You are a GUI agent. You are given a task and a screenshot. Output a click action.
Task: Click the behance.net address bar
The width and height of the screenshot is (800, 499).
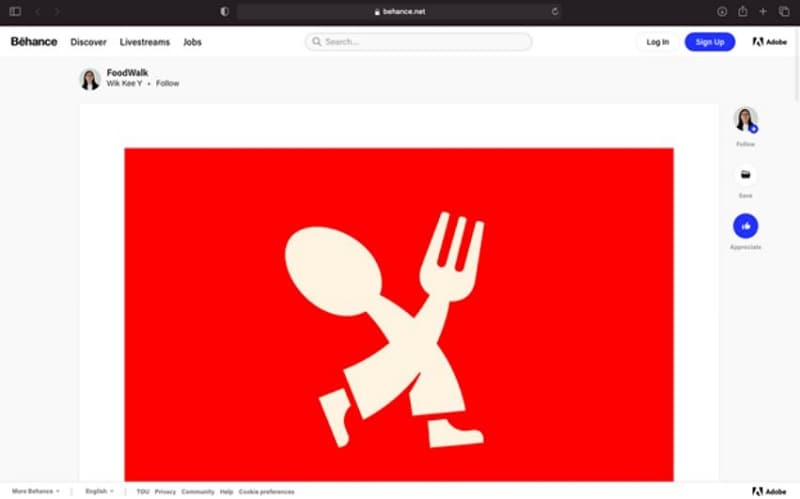399,11
